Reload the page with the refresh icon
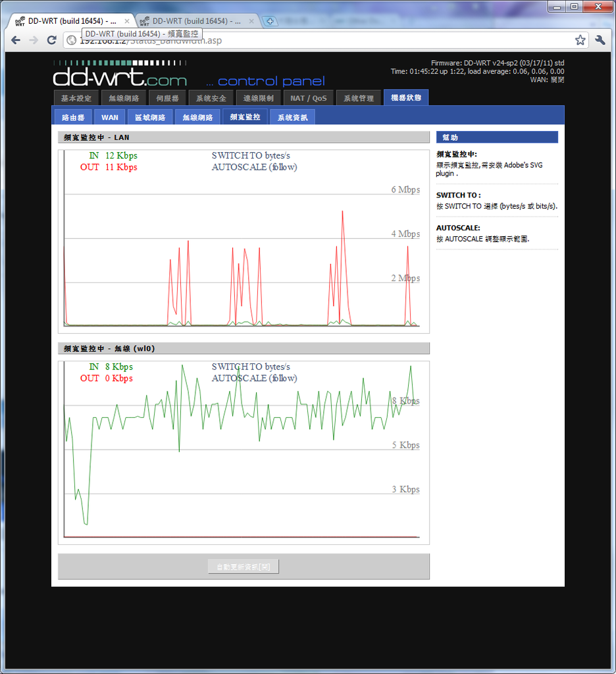 tap(51, 40)
